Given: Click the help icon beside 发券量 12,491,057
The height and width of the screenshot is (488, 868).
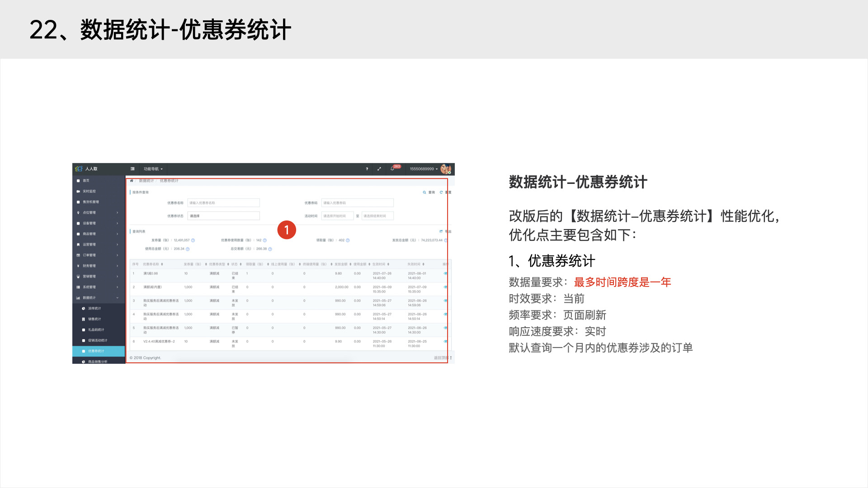Looking at the screenshot, I should (x=193, y=240).
